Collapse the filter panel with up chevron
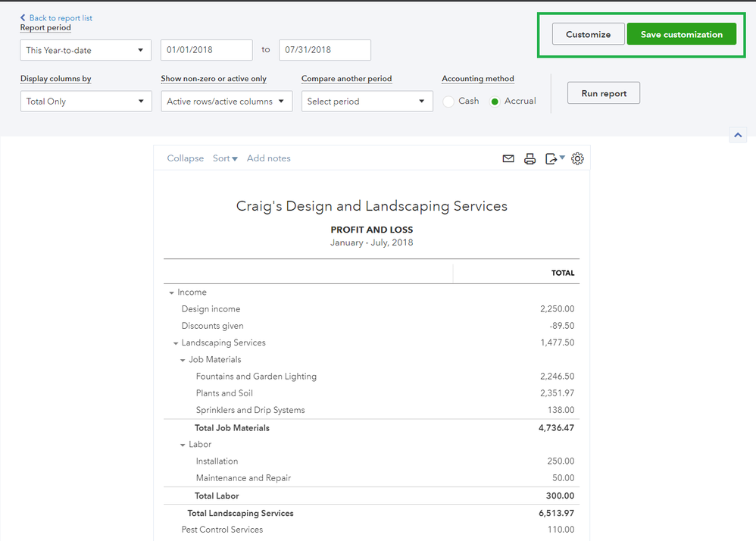The width and height of the screenshot is (756, 541). 738,134
